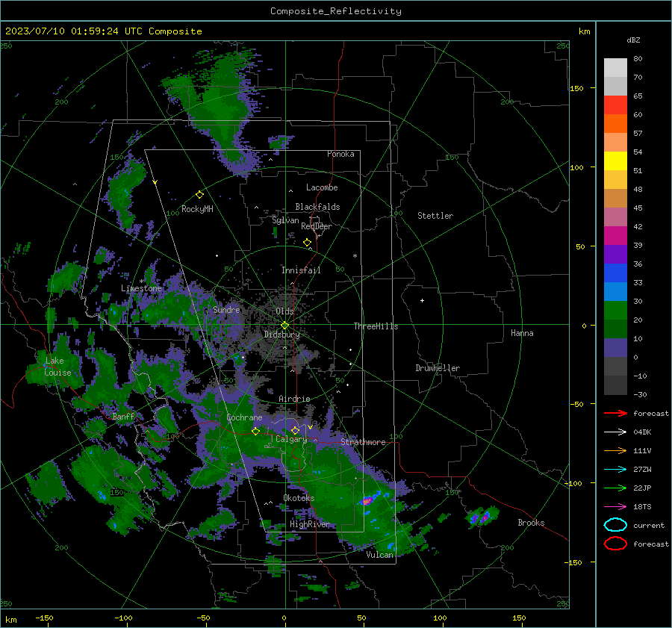Click the Blackfalds city label
This screenshot has width=672, height=628.
tap(317, 207)
